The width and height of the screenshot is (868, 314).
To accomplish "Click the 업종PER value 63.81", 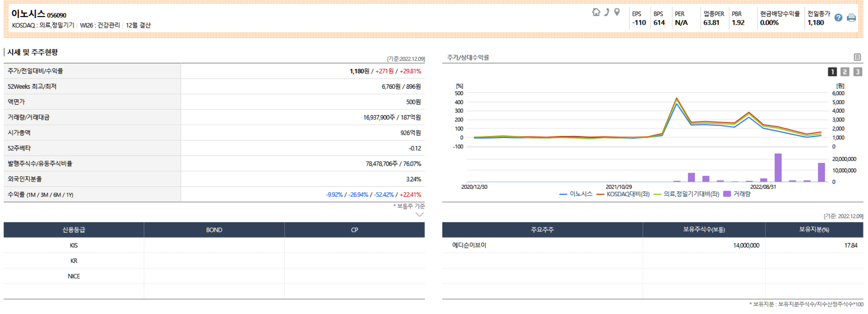I will 711,23.
